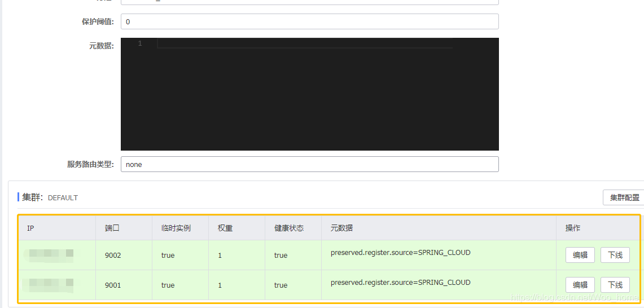Click 编辑 for the port 9001 instance
644x308 pixels.
pos(580,285)
